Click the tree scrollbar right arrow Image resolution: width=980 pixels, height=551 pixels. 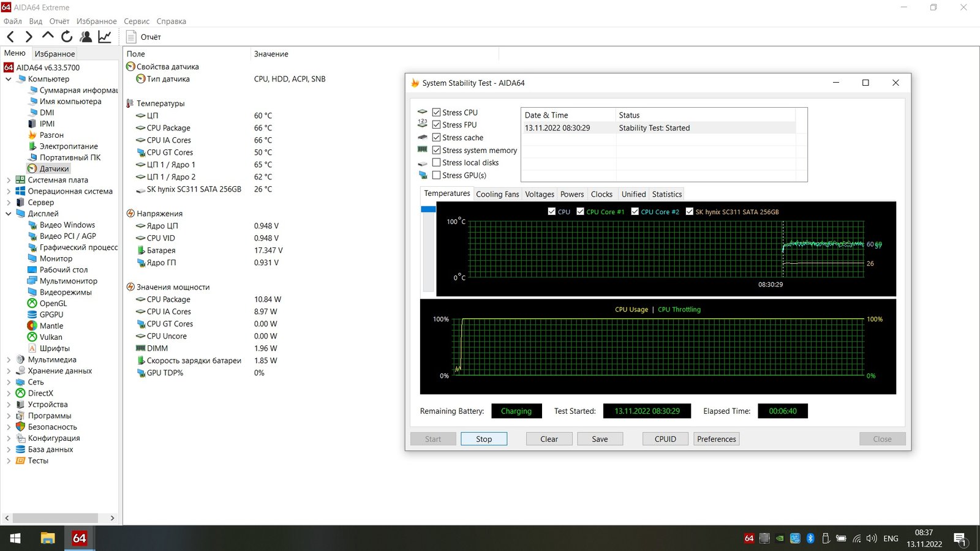coord(112,518)
